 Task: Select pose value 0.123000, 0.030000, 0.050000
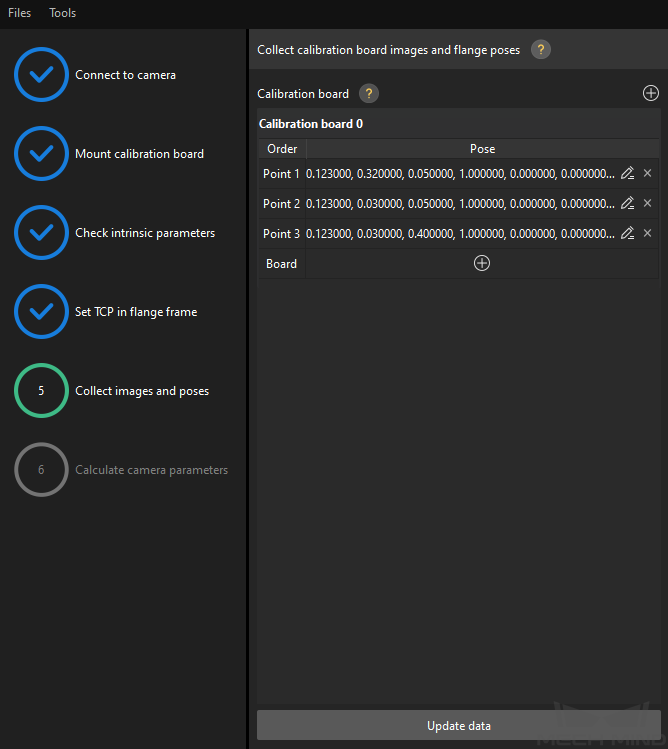(x=460, y=204)
